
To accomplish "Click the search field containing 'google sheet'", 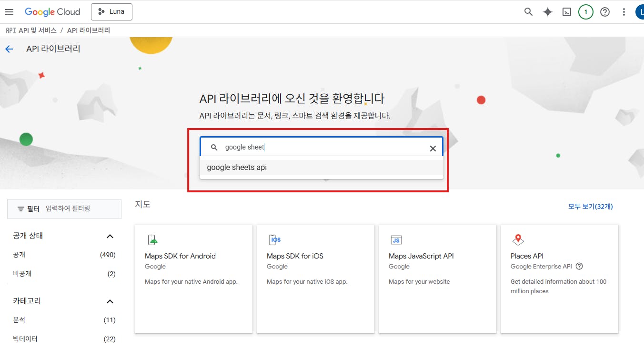I will point(322,148).
